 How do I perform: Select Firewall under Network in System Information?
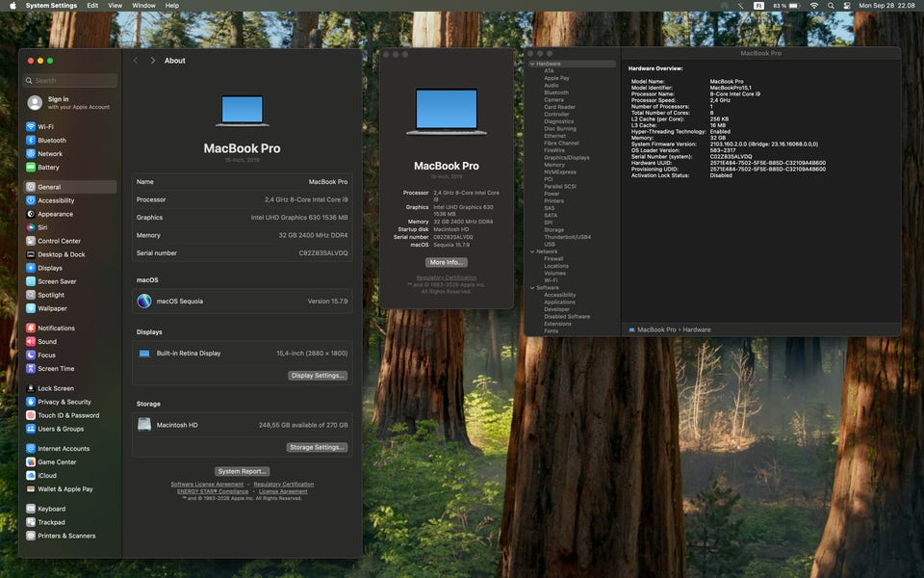pyautogui.click(x=553, y=259)
